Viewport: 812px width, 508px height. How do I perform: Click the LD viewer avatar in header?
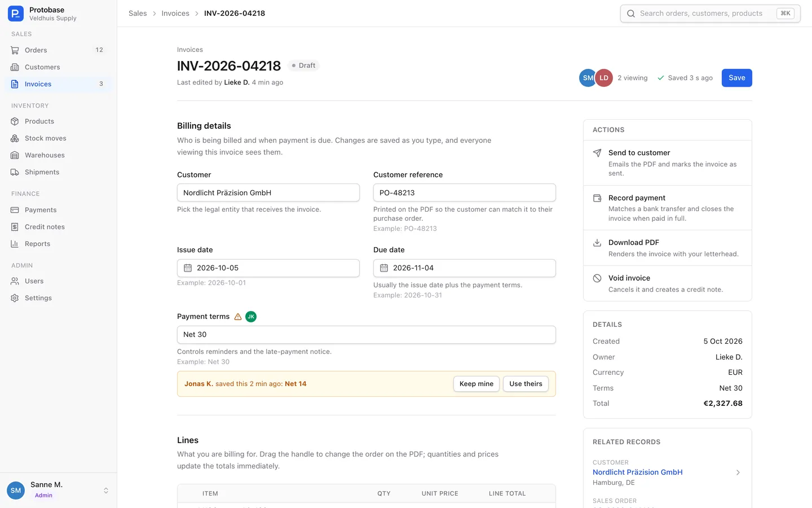click(x=604, y=78)
